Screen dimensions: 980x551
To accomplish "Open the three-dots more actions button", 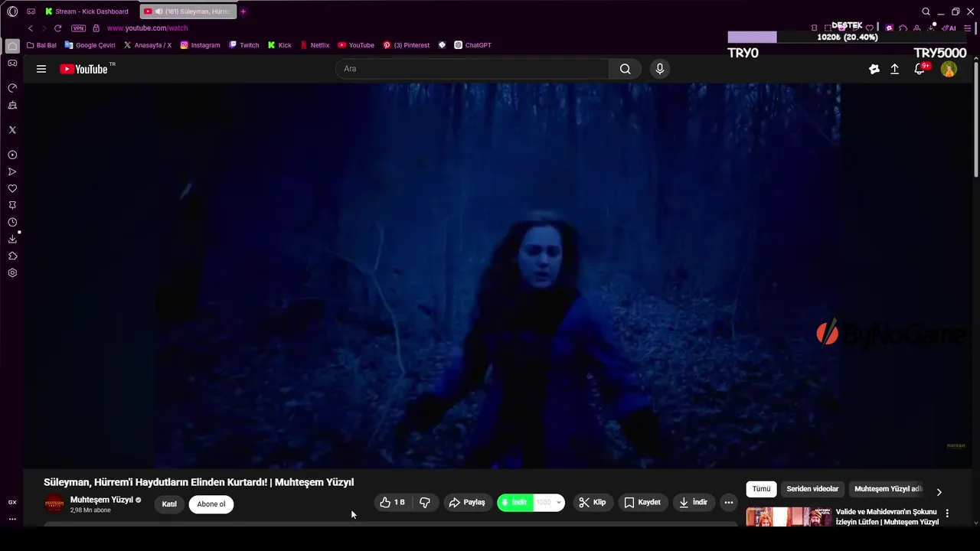I will (x=729, y=503).
